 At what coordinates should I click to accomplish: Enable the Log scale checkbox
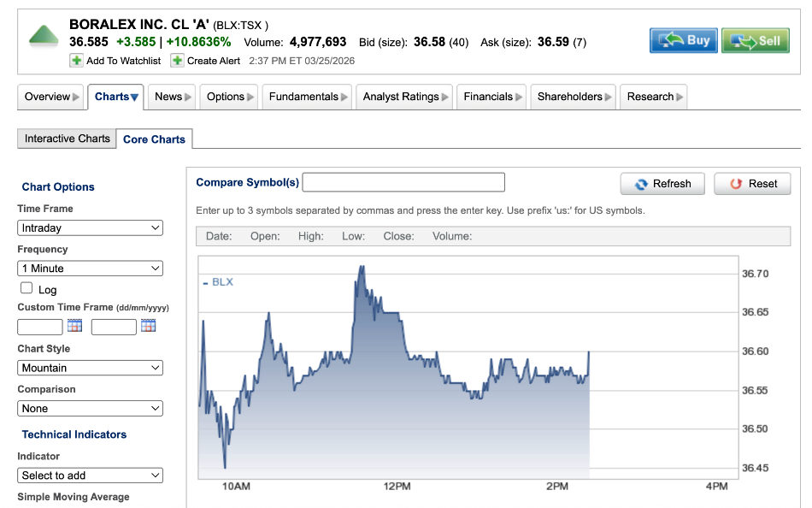point(26,288)
